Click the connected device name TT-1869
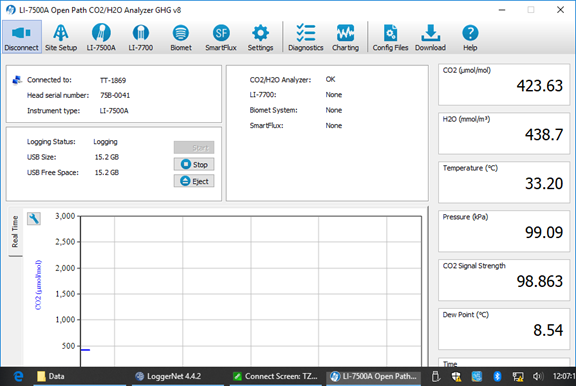Viewport: 576px width, 386px height. 113,80
